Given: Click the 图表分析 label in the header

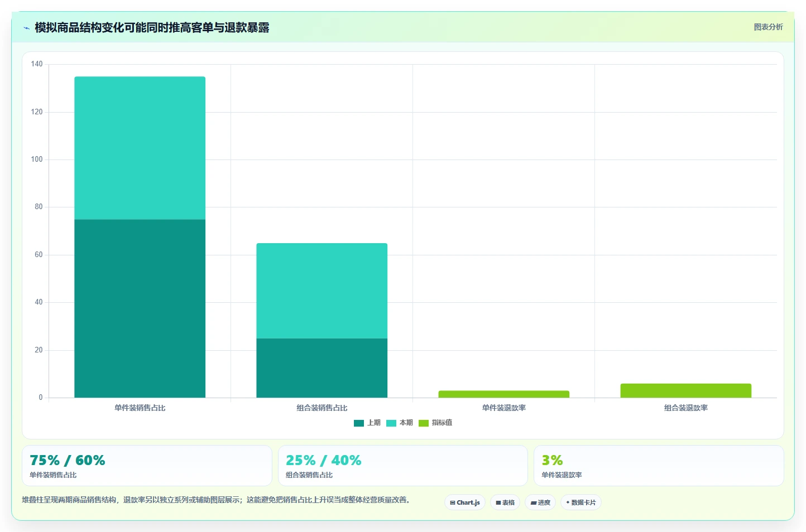Looking at the screenshot, I should tap(768, 27).
